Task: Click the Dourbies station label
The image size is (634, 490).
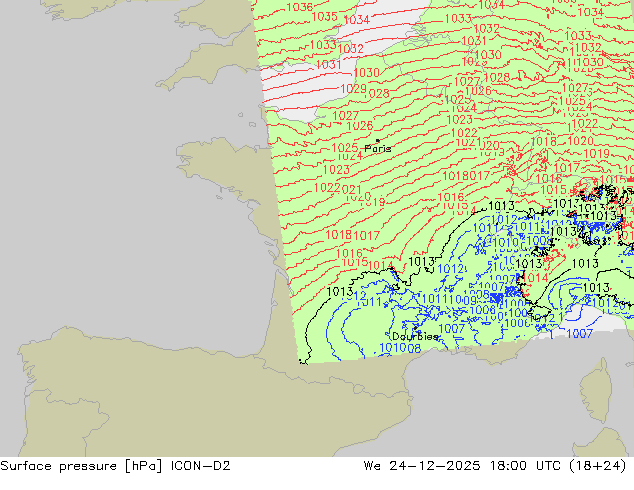Action: (x=415, y=336)
